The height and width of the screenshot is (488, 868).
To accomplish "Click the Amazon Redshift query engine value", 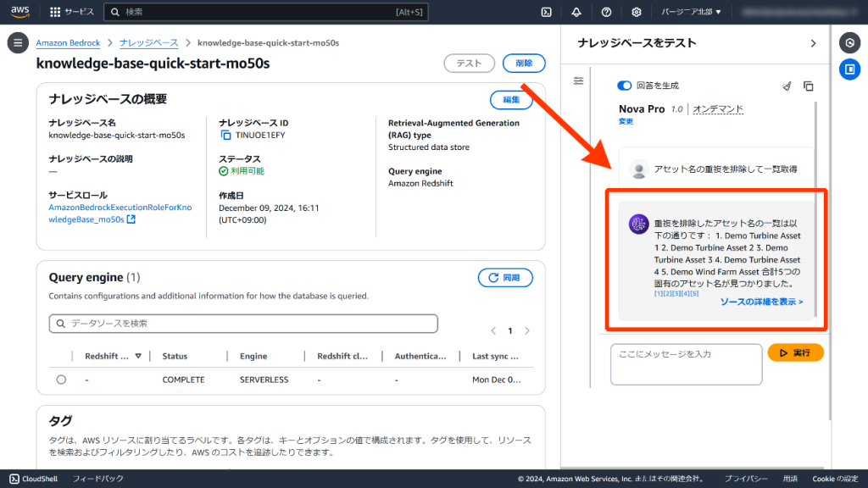I will coord(420,183).
